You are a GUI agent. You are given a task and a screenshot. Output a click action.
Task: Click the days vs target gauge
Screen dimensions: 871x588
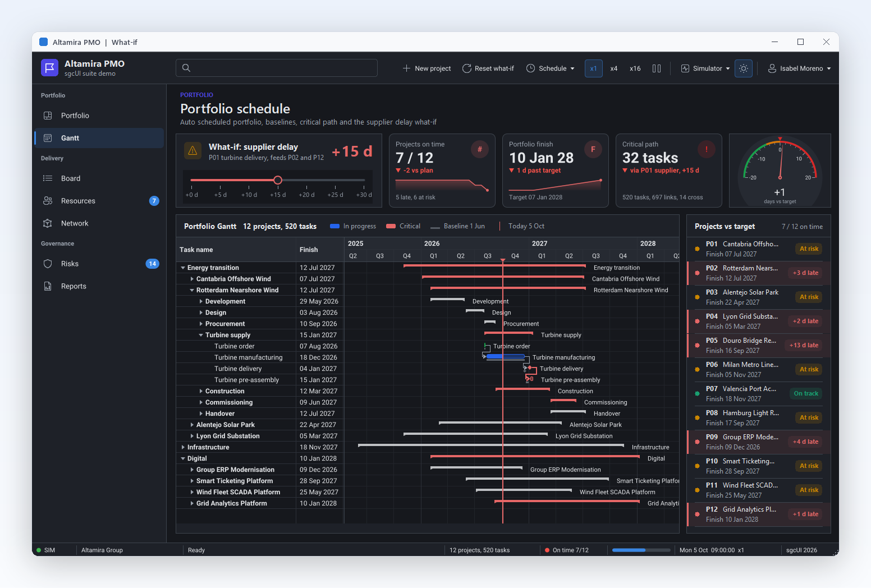[780, 171]
